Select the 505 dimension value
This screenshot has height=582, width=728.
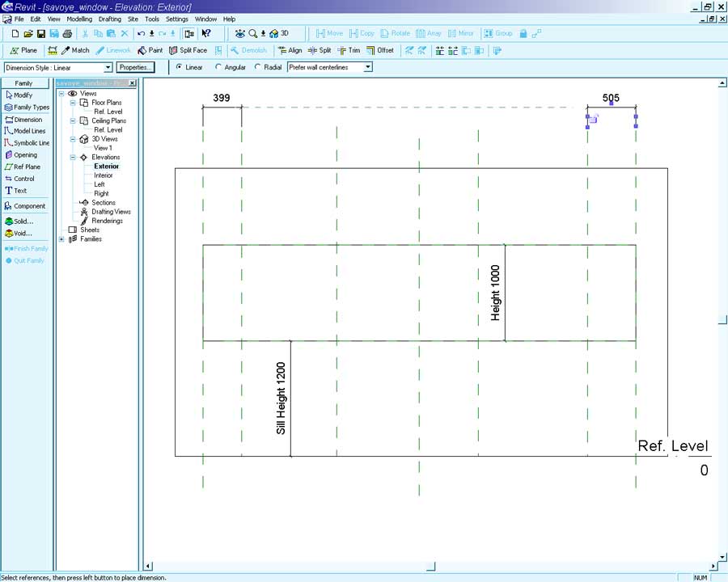611,98
